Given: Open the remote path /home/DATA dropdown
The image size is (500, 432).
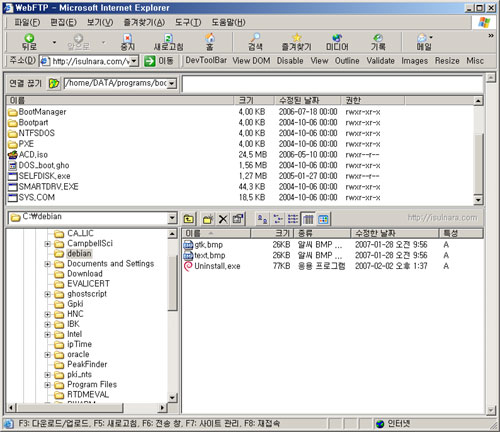Looking at the screenshot, I should pyautogui.click(x=172, y=83).
